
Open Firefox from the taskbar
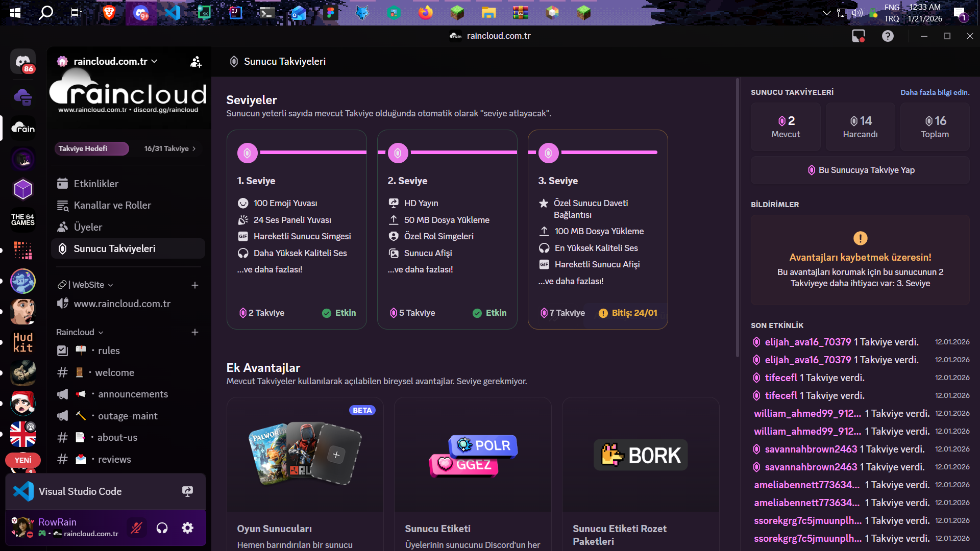click(425, 13)
